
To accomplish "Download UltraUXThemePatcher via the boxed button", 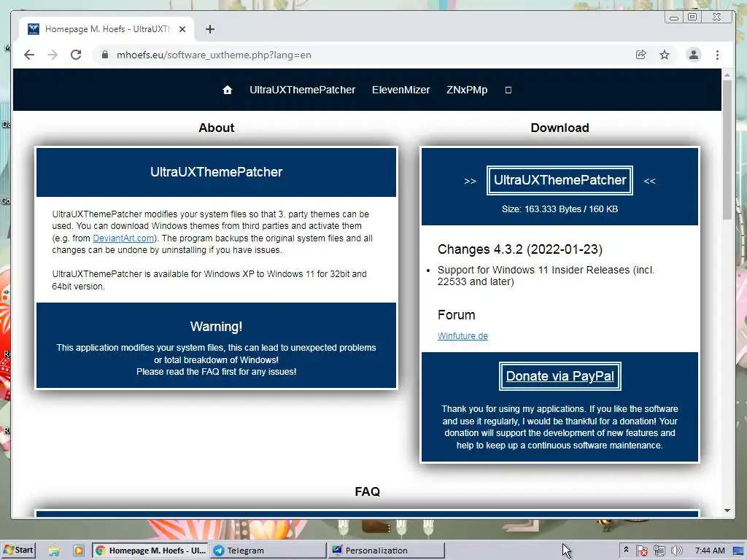I will click(x=560, y=180).
